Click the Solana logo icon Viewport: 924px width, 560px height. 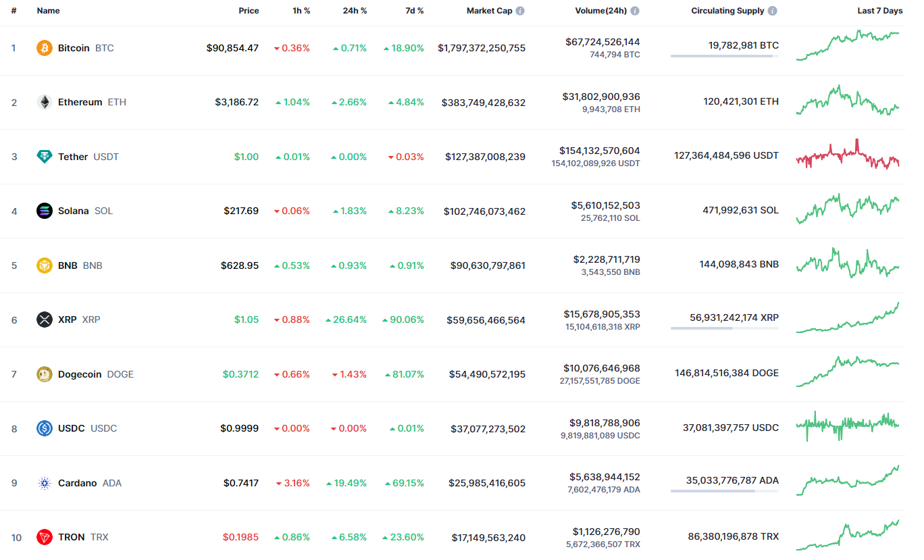44,211
